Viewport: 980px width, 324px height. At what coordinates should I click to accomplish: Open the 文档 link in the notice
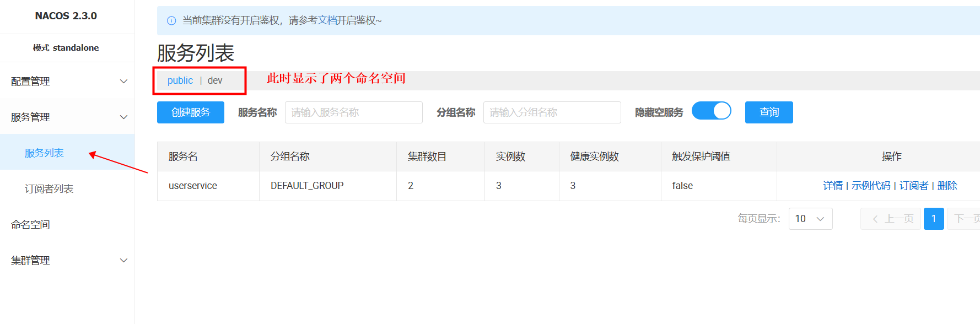coord(327,20)
